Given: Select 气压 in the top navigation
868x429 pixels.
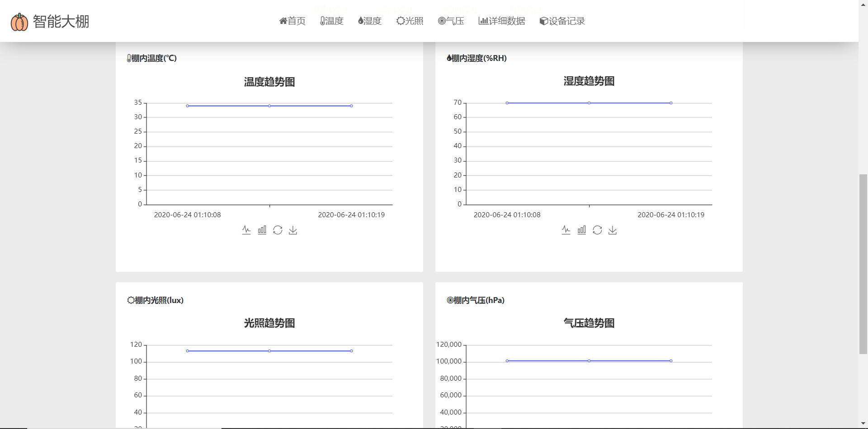Looking at the screenshot, I should click(x=451, y=21).
